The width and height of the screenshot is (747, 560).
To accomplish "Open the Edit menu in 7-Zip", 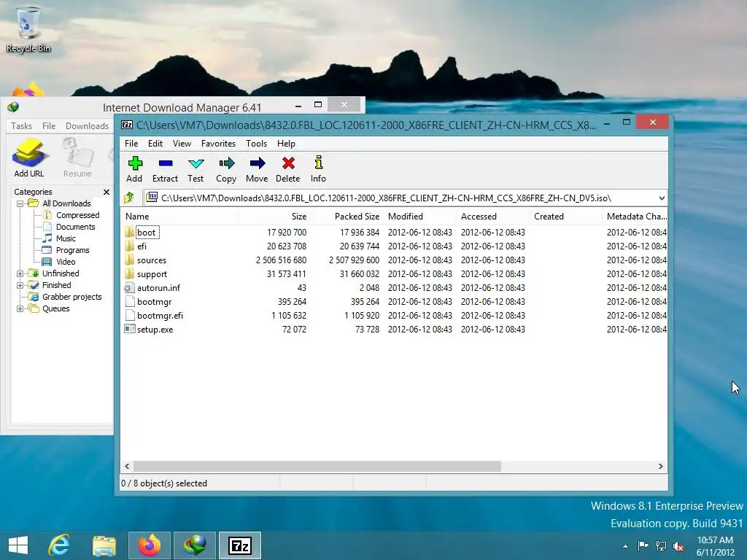I will click(x=155, y=144).
